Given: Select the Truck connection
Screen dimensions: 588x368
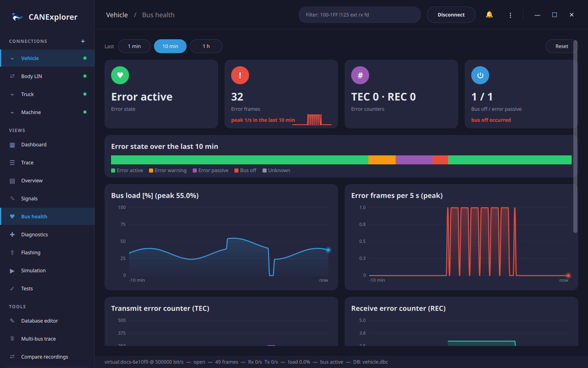Looking at the screenshot, I should 47,94.
